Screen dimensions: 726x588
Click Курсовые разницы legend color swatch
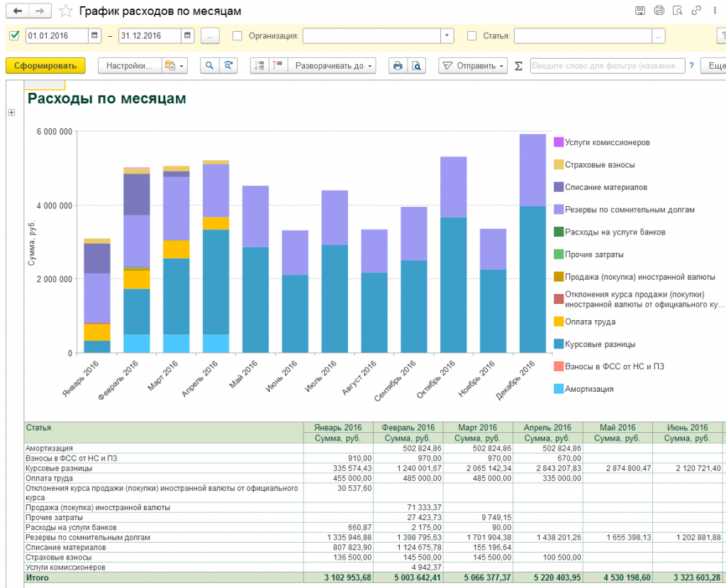(x=559, y=344)
